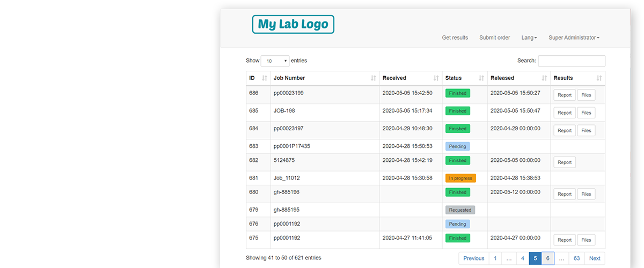Select job number gh-885195 cell
Image resolution: width=644 pixels, height=268 pixels.
(x=325, y=210)
